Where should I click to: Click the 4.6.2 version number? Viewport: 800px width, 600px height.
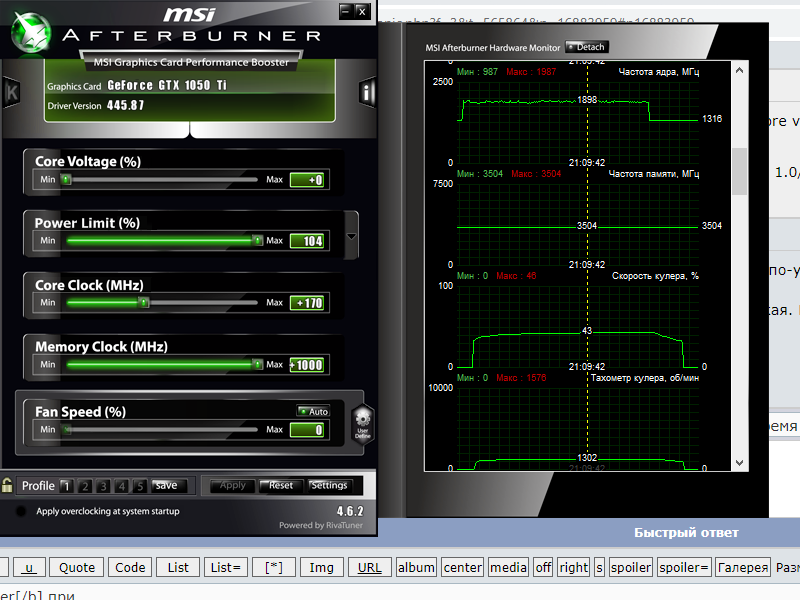click(x=350, y=511)
